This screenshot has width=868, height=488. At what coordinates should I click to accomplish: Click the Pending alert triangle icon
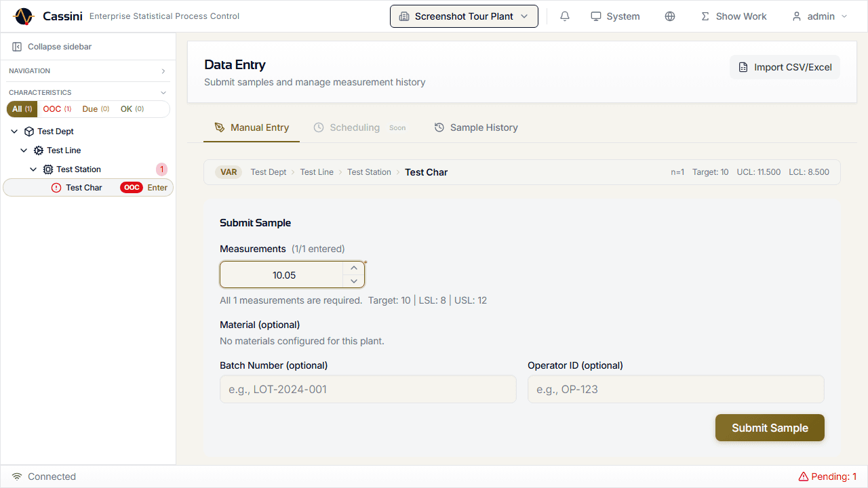pyautogui.click(x=803, y=476)
